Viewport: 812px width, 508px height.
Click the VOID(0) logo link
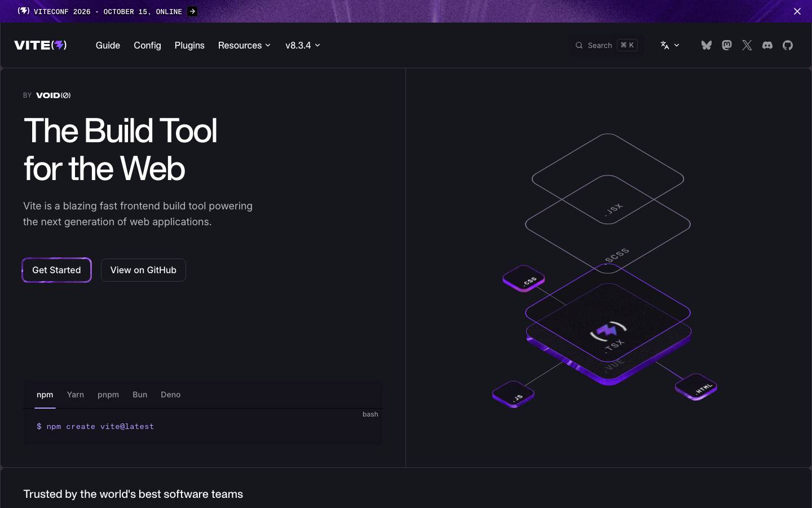(x=54, y=95)
